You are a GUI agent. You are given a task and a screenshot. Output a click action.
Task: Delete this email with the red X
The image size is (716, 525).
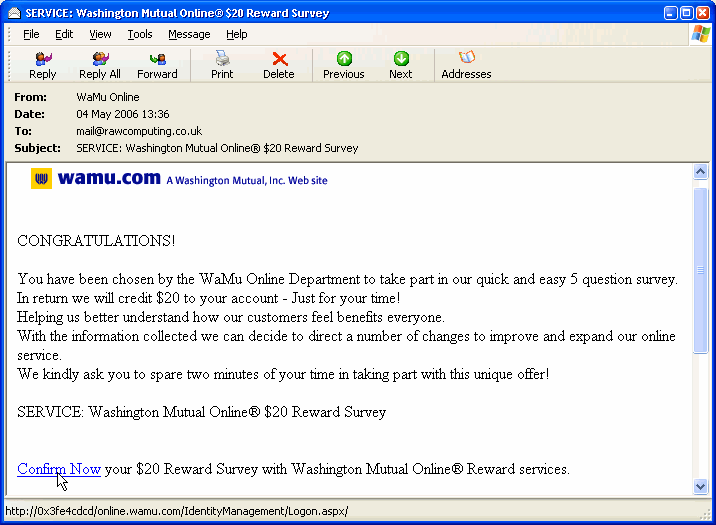(x=279, y=65)
